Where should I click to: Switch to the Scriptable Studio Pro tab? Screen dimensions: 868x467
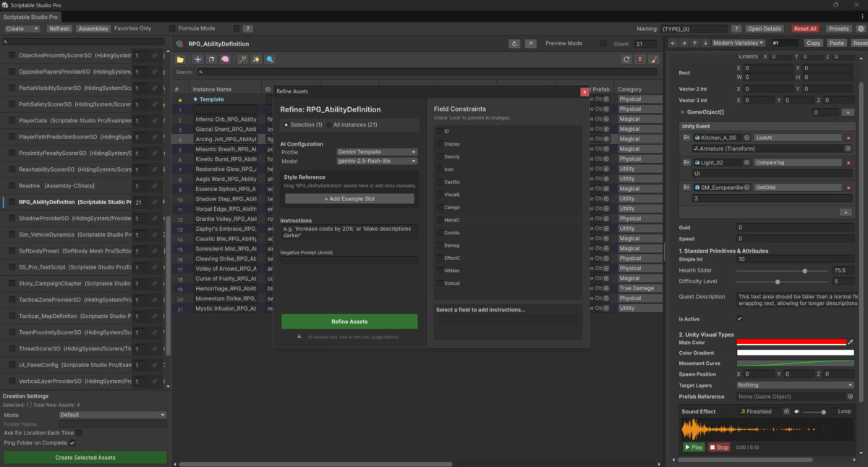tap(31, 17)
